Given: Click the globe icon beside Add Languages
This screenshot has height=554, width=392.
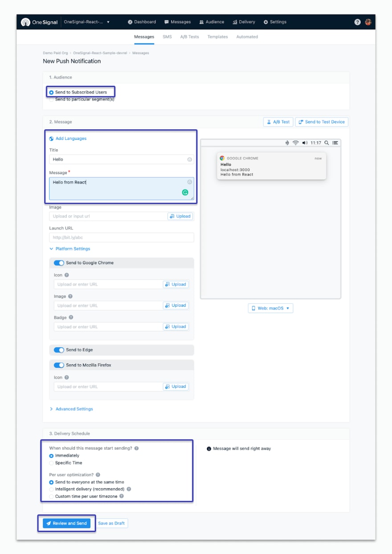Looking at the screenshot, I should pyautogui.click(x=52, y=138).
